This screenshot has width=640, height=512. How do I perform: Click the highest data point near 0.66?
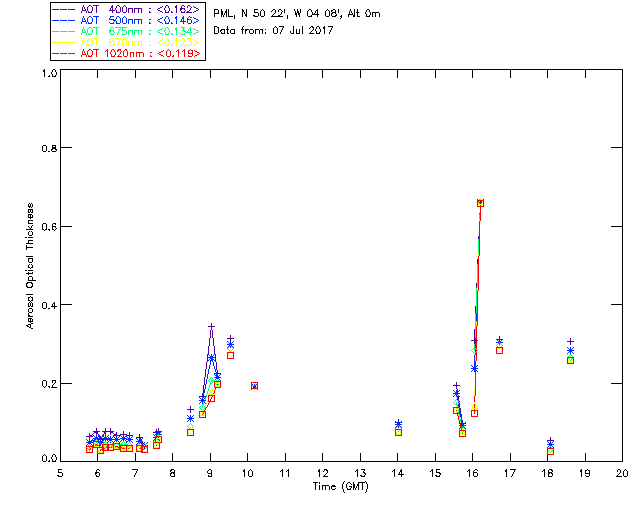480,203
